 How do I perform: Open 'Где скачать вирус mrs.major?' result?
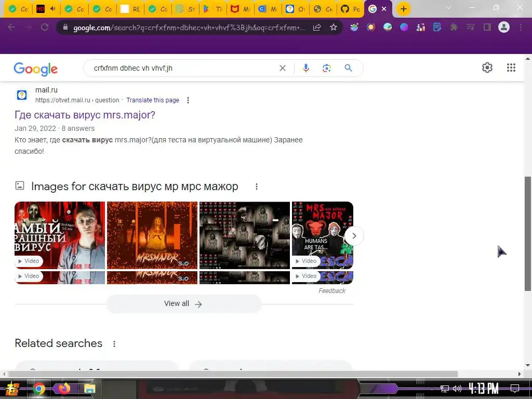click(x=85, y=115)
